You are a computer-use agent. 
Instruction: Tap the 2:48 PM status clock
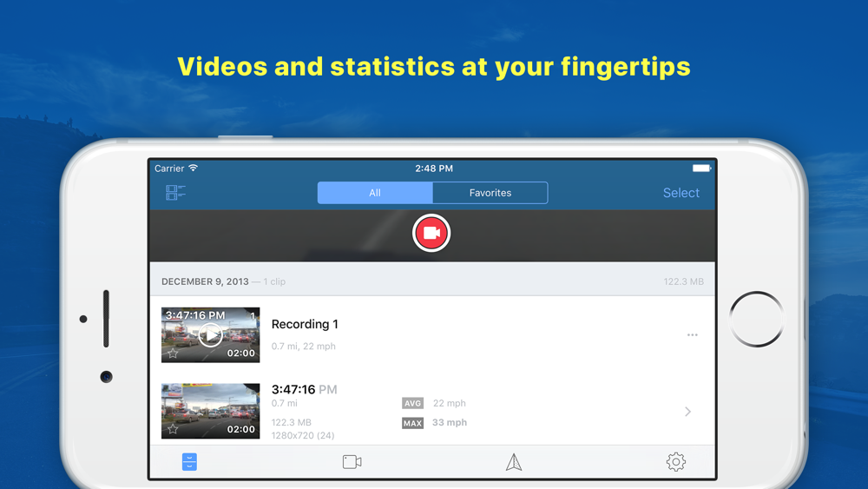coord(434,169)
